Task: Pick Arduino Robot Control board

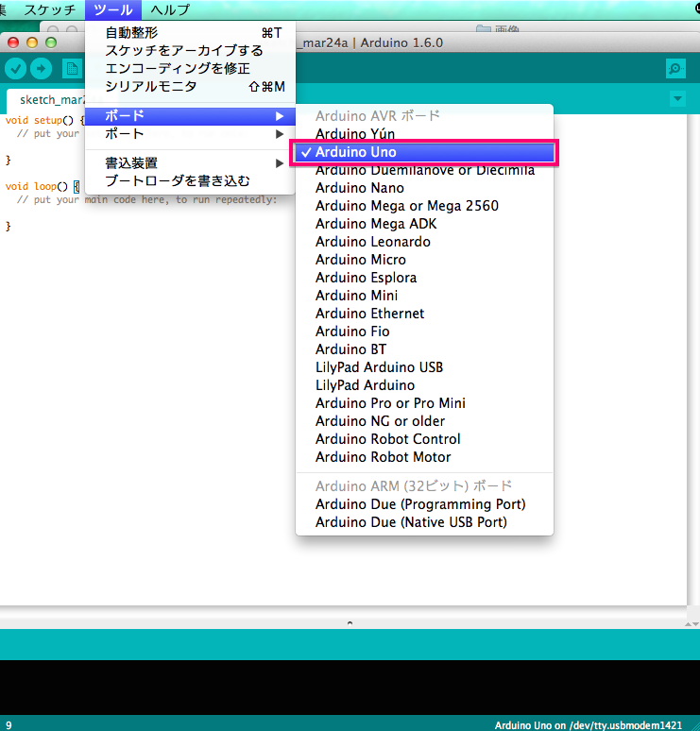Action: [424, 439]
